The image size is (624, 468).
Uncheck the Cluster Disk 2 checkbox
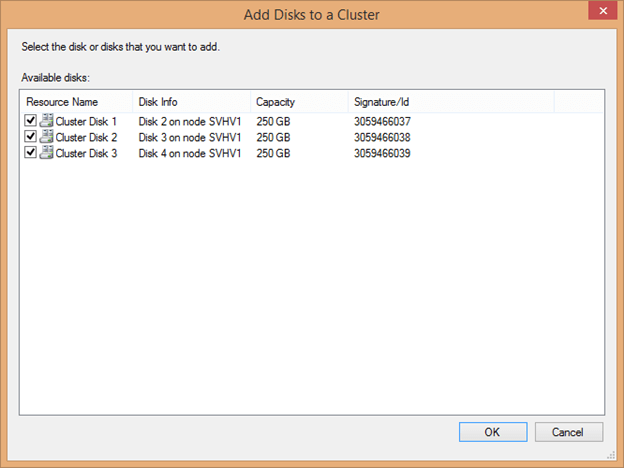click(x=31, y=137)
